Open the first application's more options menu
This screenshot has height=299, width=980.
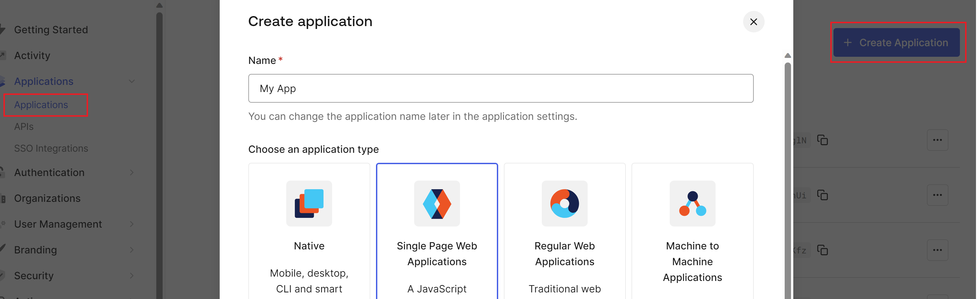[x=937, y=140]
